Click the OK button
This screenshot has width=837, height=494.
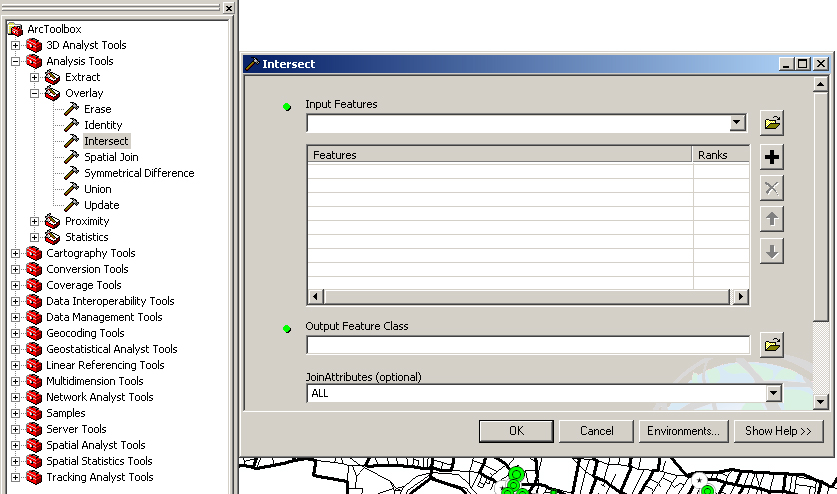pos(516,431)
